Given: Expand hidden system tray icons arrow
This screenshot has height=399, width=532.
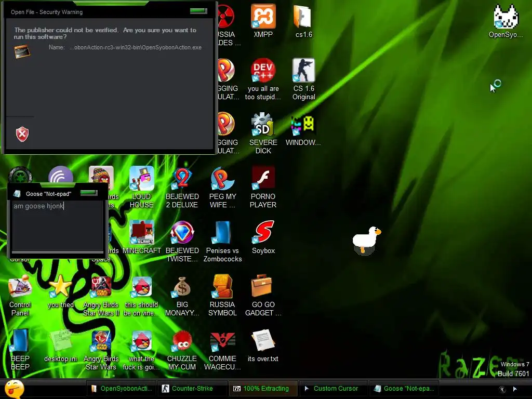Looking at the screenshot, I should [502, 389].
